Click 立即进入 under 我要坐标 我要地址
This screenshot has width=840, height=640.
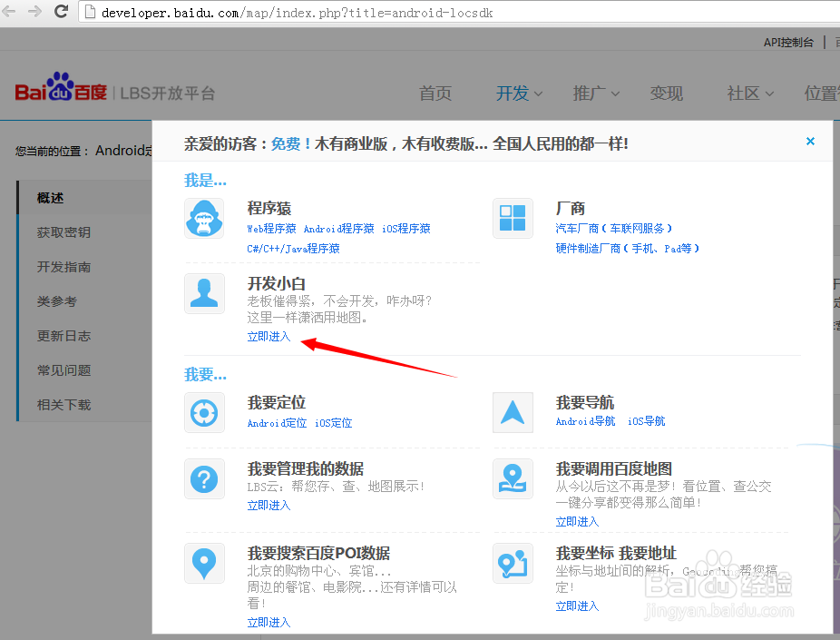click(x=578, y=606)
